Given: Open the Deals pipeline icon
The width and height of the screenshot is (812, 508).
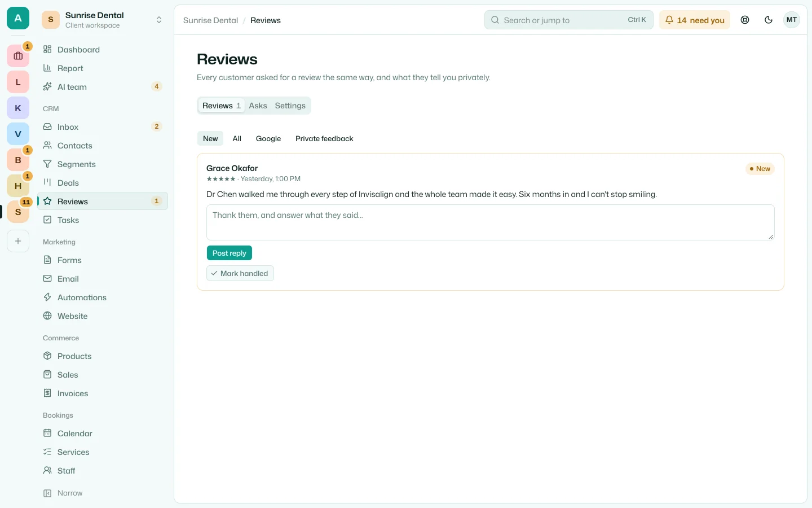Looking at the screenshot, I should point(47,183).
